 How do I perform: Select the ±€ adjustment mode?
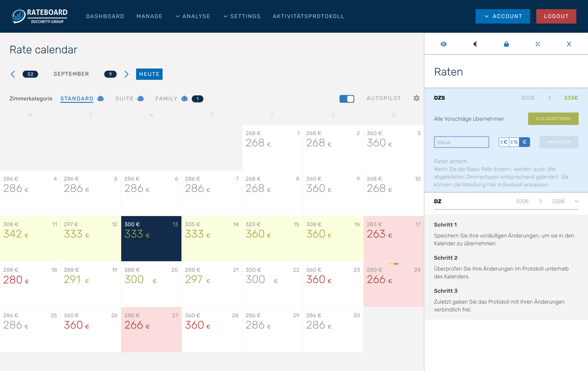point(504,142)
